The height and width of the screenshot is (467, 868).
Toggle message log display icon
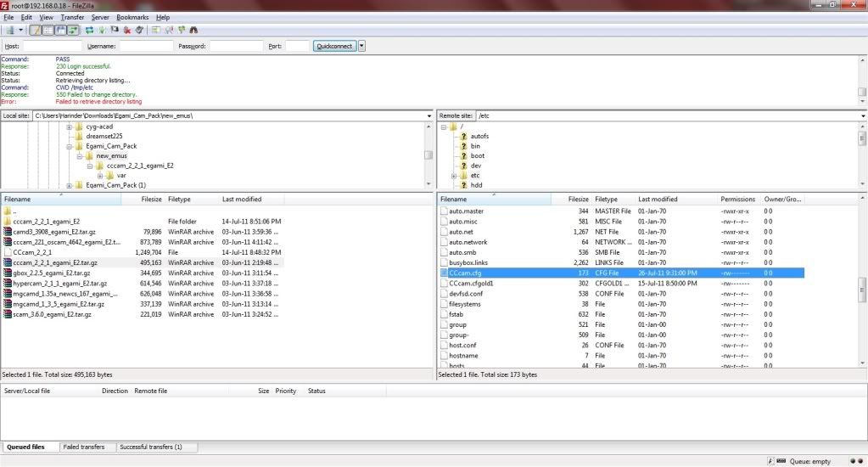[36, 30]
